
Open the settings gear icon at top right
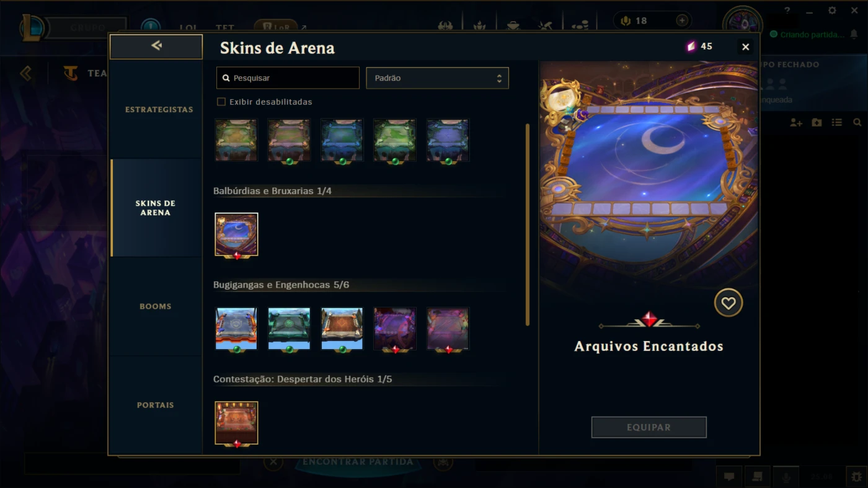(832, 11)
